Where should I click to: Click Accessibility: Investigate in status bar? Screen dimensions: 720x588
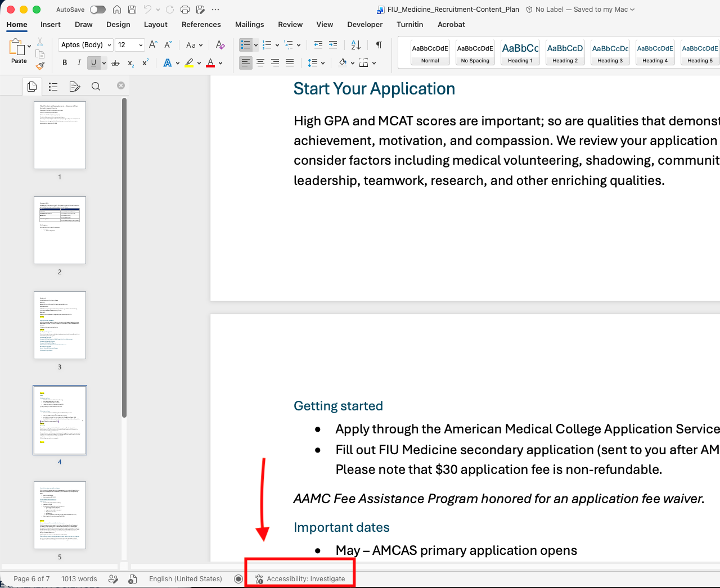[x=300, y=579]
